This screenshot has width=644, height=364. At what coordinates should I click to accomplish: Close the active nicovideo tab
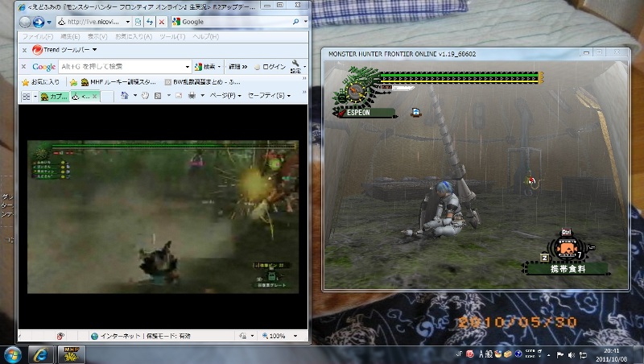pos(94,97)
